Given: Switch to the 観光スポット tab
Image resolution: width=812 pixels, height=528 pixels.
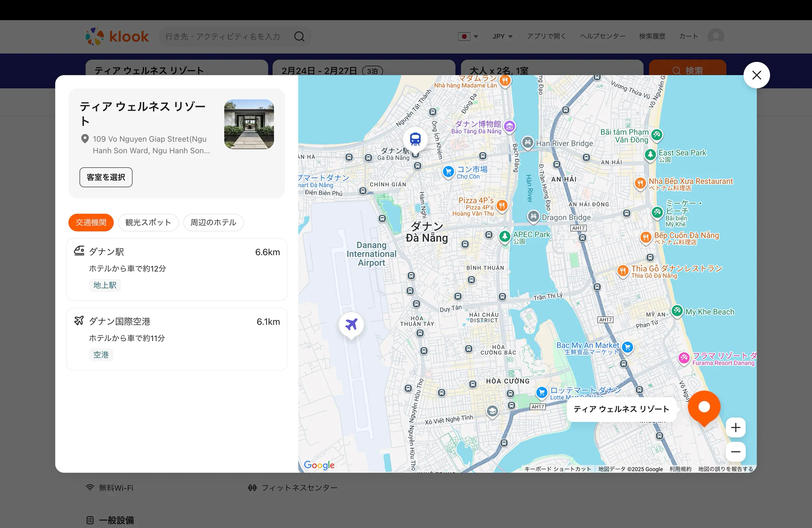Looking at the screenshot, I should (148, 222).
